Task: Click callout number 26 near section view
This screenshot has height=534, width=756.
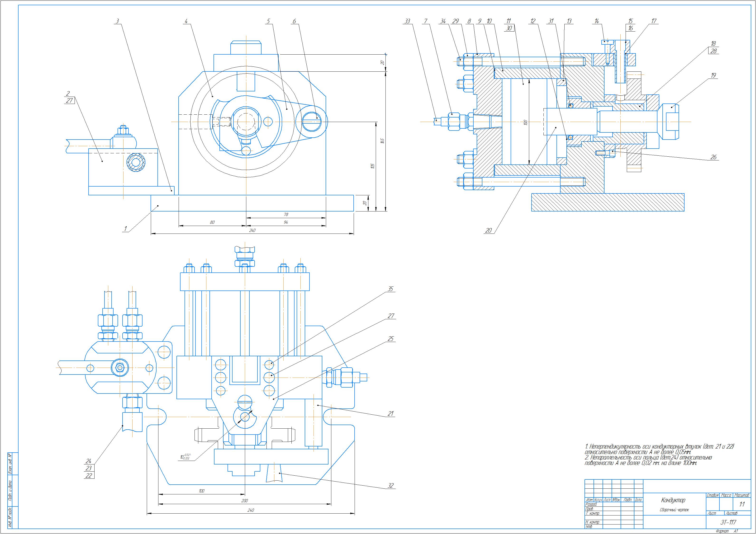Action: coord(713,157)
